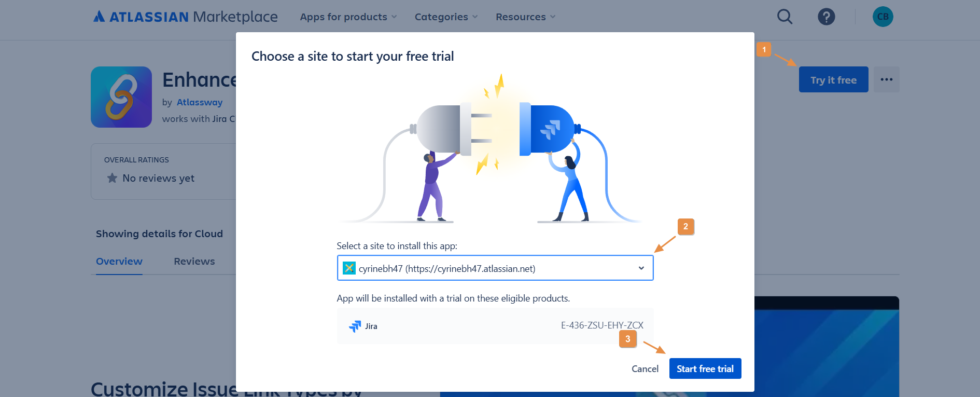
Task: Switch to the Overview tab
Action: tap(119, 262)
